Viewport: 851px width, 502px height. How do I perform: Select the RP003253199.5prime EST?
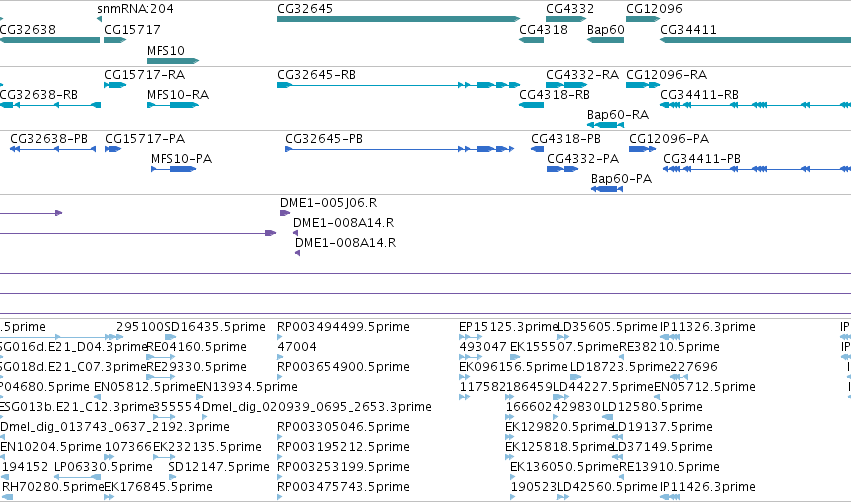pyautogui.click(x=280, y=478)
